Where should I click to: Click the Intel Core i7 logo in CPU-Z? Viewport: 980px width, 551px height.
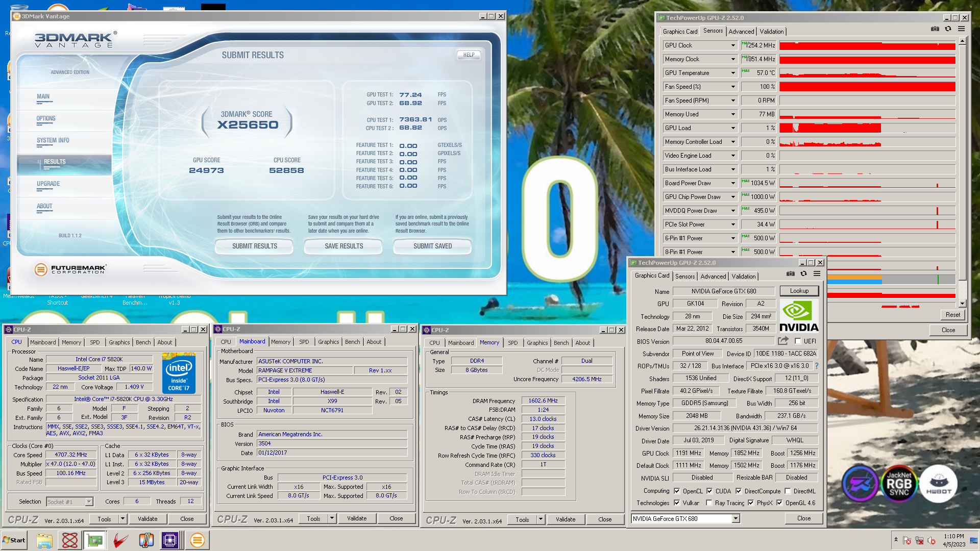click(x=179, y=373)
